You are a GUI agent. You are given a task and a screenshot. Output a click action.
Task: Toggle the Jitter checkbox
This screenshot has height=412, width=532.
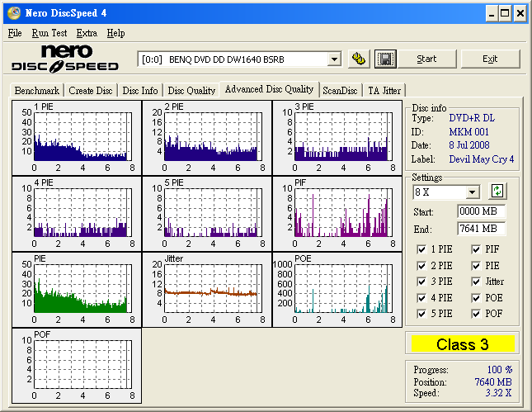coord(477,282)
